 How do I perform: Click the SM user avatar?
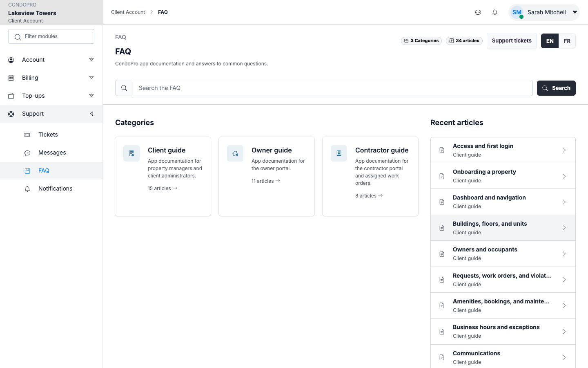pos(517,12)
